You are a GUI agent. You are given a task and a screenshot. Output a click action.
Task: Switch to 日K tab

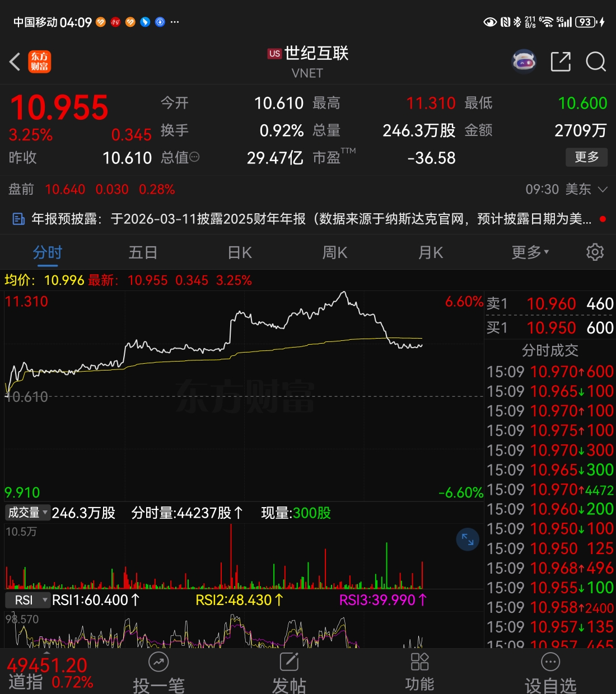[240, 252]
